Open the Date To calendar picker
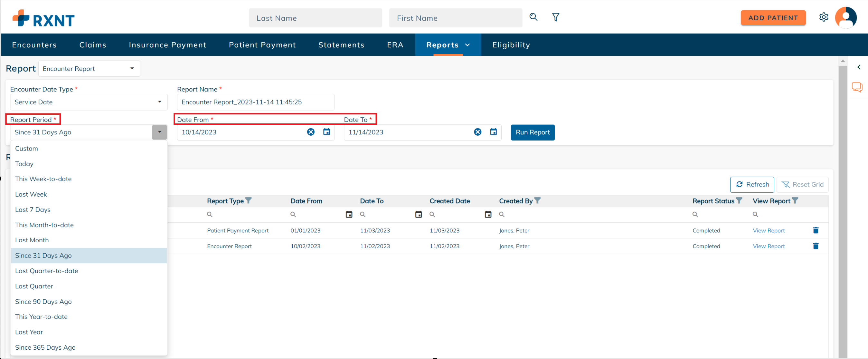 click(x=493, y=132)
